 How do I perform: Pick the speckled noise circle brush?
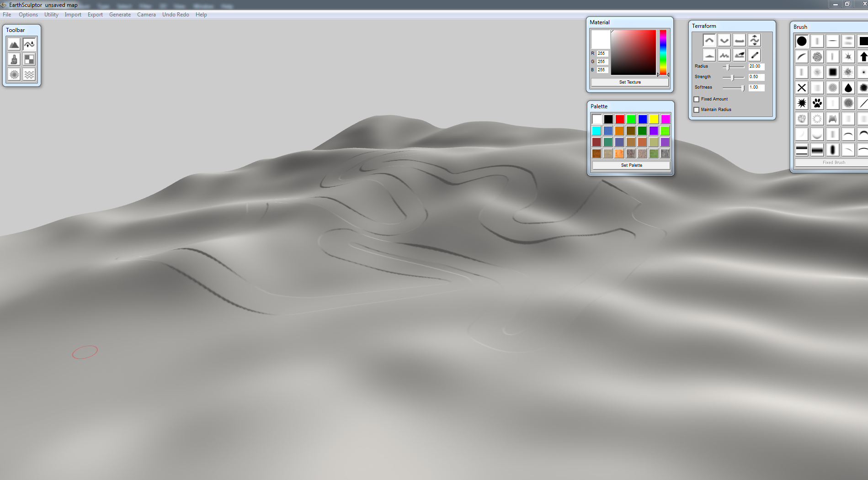click(817, 57)
